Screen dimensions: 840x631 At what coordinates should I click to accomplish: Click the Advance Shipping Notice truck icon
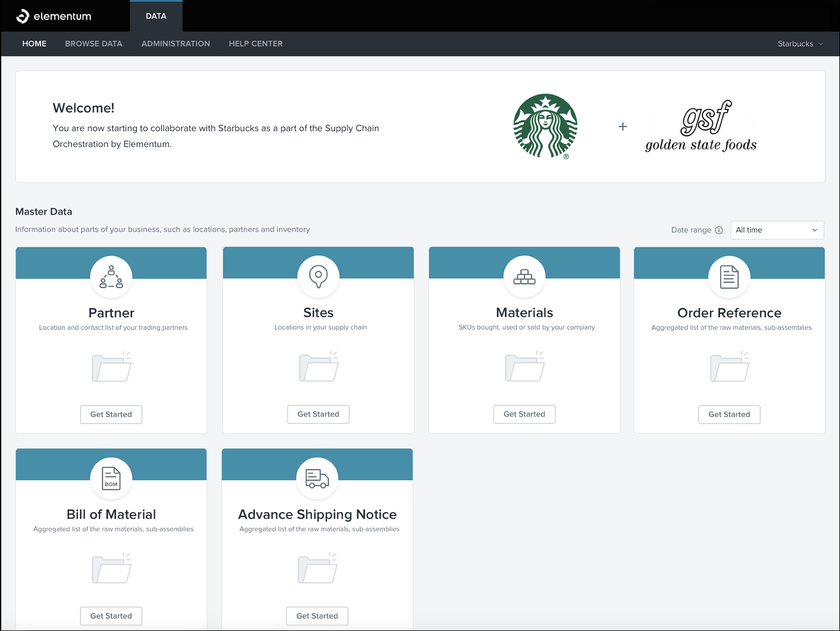(317, 478)
